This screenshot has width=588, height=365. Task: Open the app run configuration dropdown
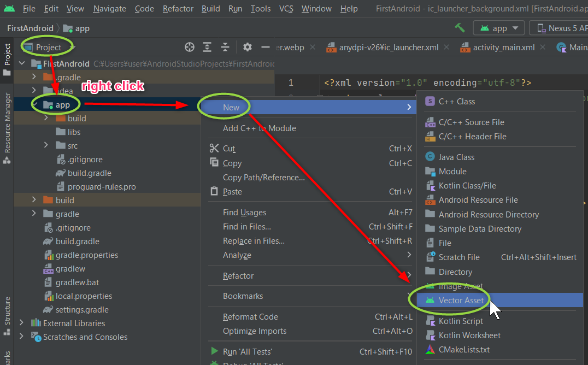tap(498, 27)
